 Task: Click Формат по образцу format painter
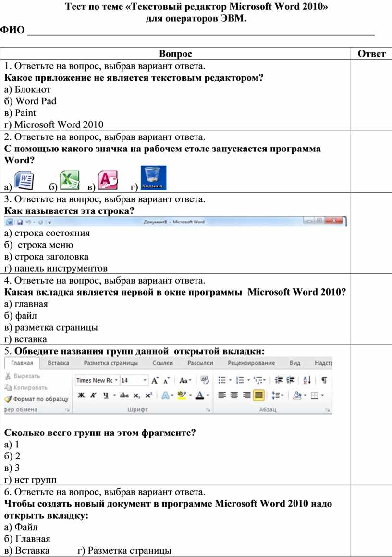[37, 399]
